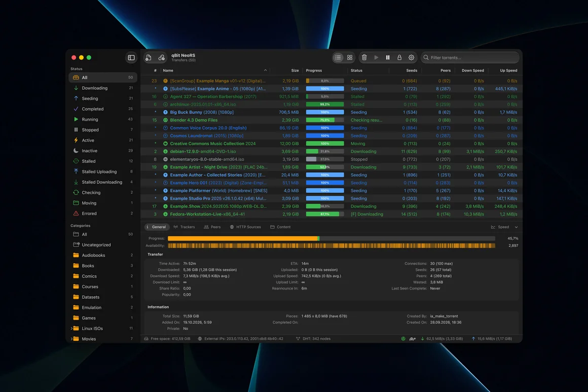Toggle alternative speed limits turtle icon
The image size is (588, 392).
pos(413,339)
